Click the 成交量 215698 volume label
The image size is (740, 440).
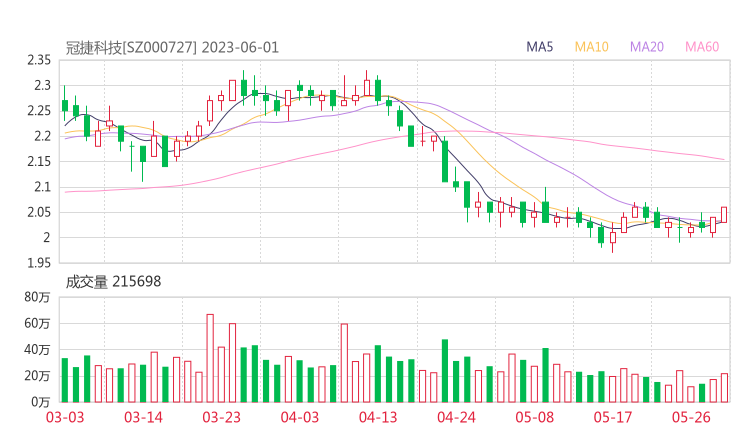pos(113,282)
